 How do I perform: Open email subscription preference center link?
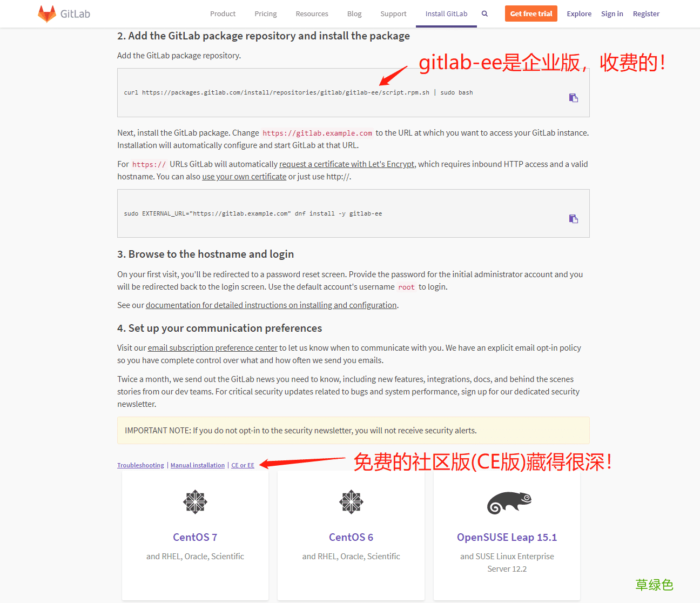pyautogui.click(x=213, y=348)
